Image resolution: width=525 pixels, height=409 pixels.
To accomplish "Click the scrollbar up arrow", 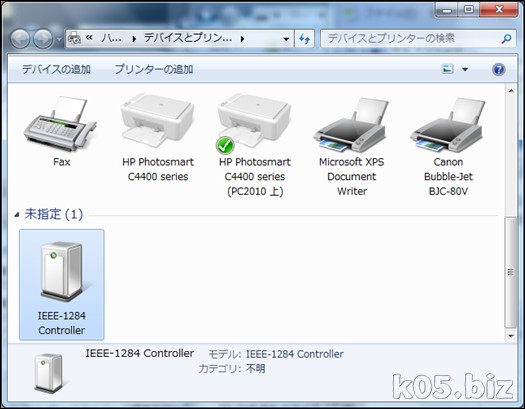I will click(511, 91).
